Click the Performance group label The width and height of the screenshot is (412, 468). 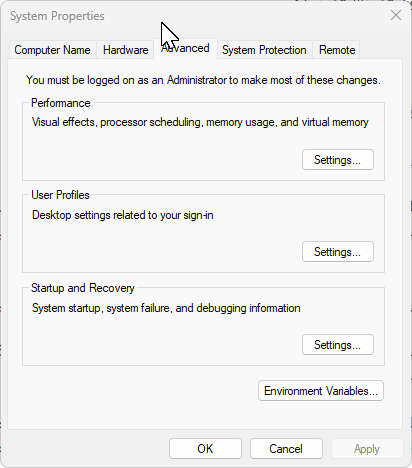61,103
